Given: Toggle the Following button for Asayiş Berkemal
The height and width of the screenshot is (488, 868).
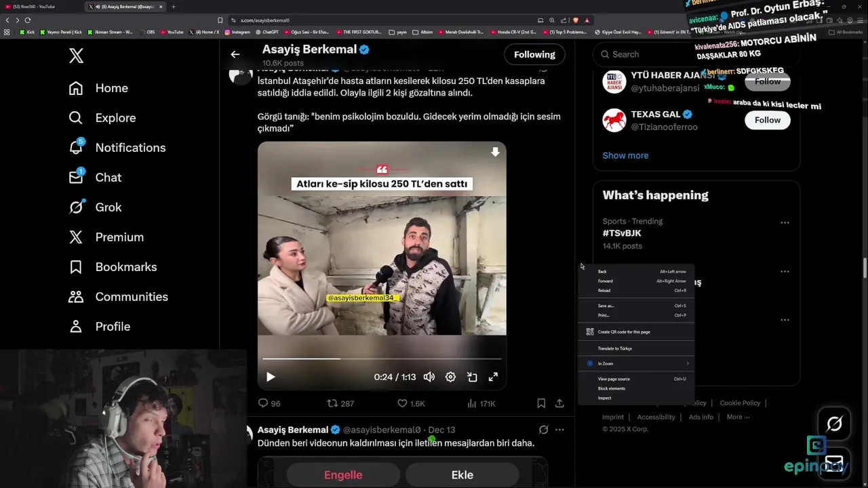Looking at the screenshot, I should pos(534,54).
